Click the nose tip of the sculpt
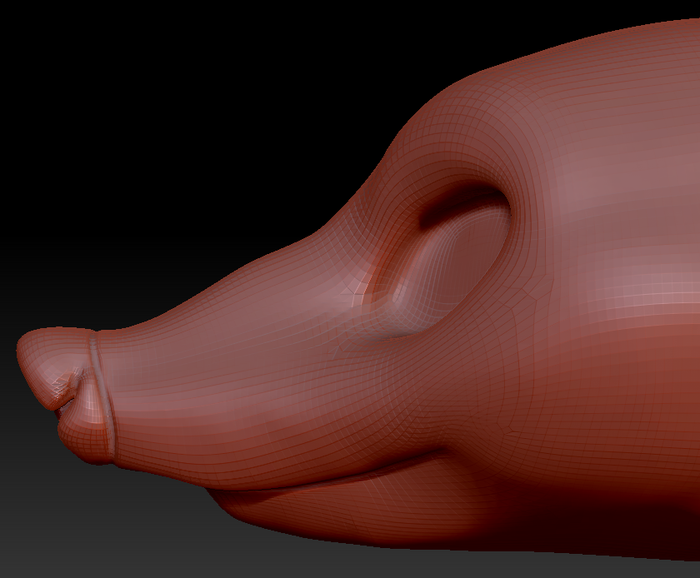 pyautogui.click(x=54, y=370)
